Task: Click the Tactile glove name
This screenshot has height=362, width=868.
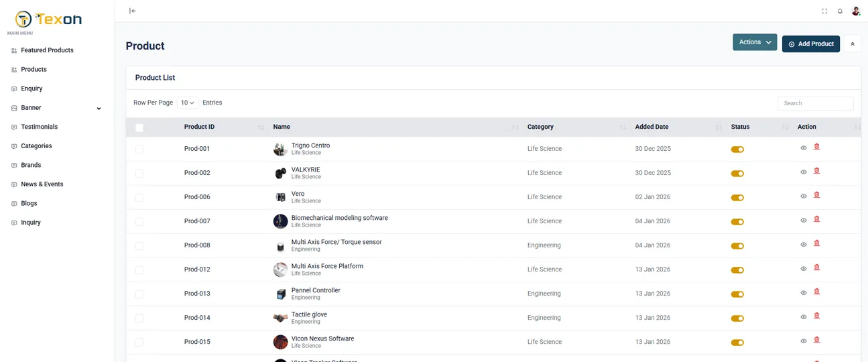Action: (309, 314)
